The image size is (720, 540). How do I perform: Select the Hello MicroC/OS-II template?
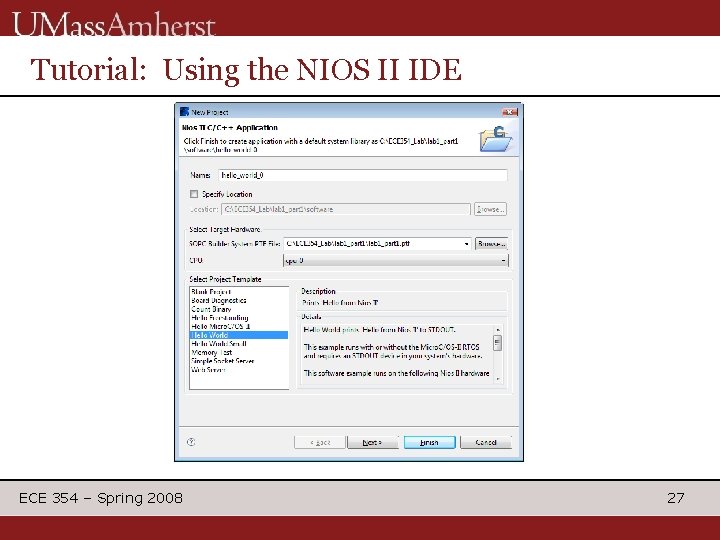[x=239, y=326]
